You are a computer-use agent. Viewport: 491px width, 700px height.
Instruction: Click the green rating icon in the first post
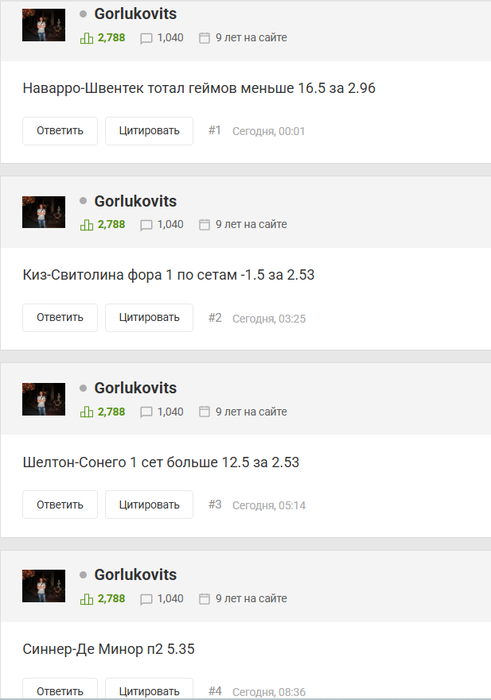[x=87, y=38]
